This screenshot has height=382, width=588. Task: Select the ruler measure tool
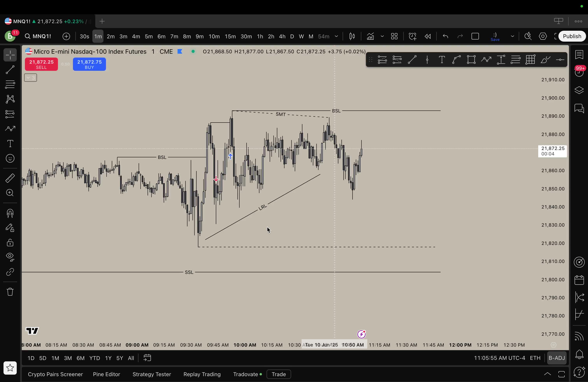pos(10,178)
